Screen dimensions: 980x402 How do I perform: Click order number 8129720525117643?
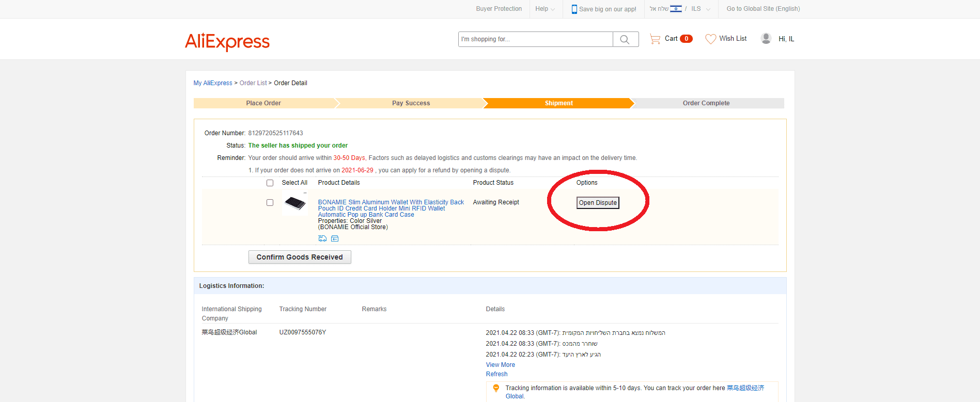(275, 133)
